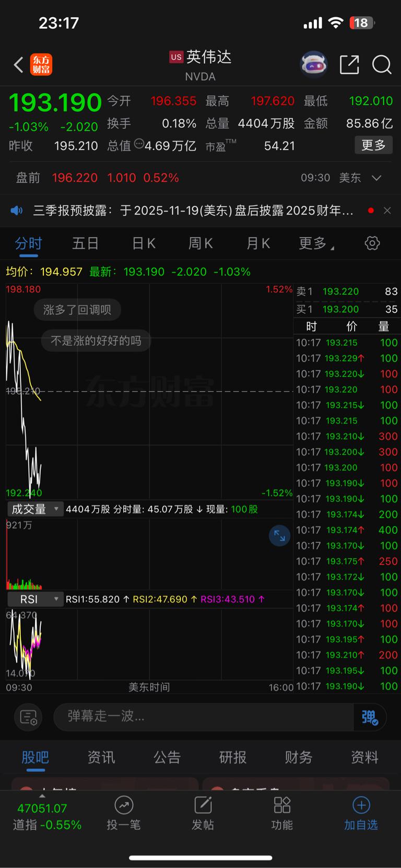The height and width of the screenshot is (868, 401).
Task: Tap the RSI1:55.820 readout
Action: coord(97,599)
